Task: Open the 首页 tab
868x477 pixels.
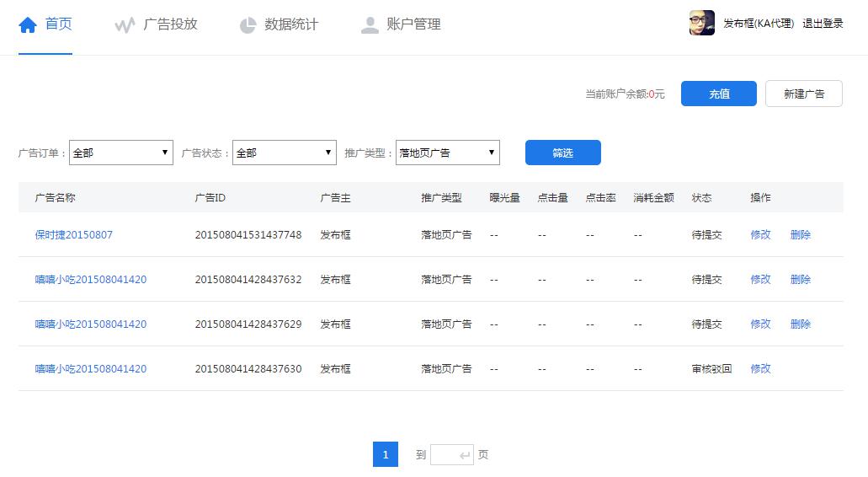Action: pyautogui.click(x=58, y=24)
